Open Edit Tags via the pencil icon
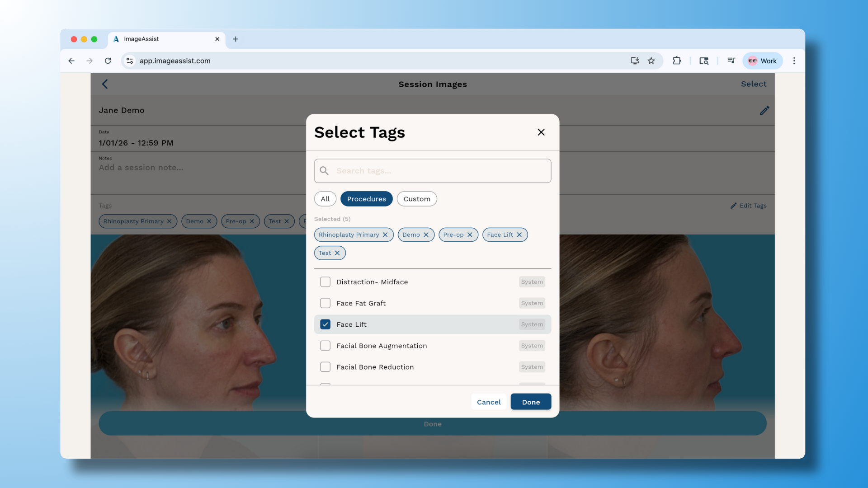Viewport: 868px width, 488px height. pos(733,206)
